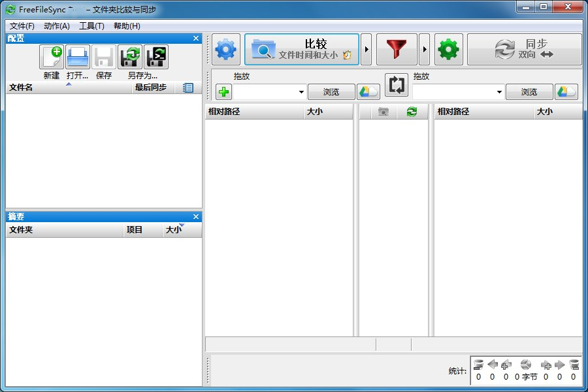Save configuration as new file with 另存为 icon
588x392 pixels.
(x=129, y=57)
